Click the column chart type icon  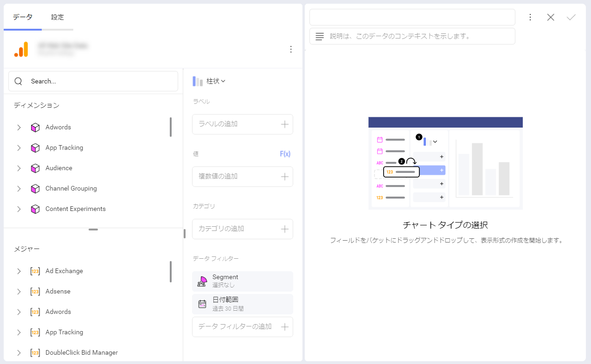click(x=198, y=81)
